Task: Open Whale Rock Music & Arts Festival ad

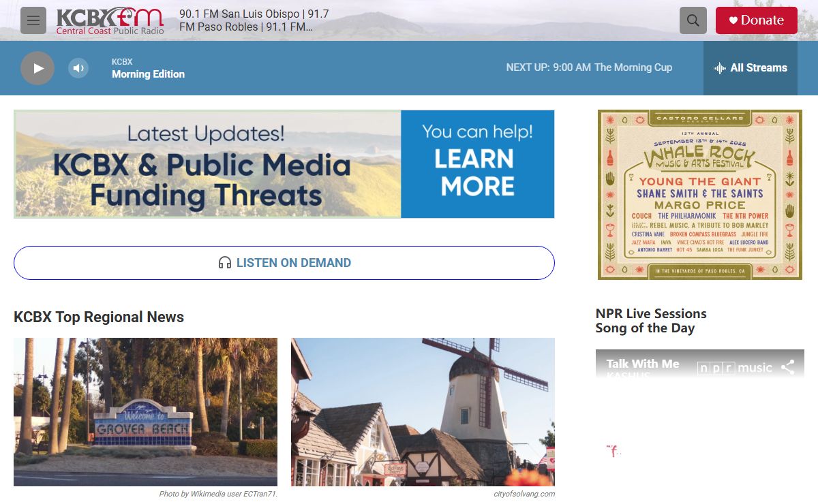Action: click(700, 195)
